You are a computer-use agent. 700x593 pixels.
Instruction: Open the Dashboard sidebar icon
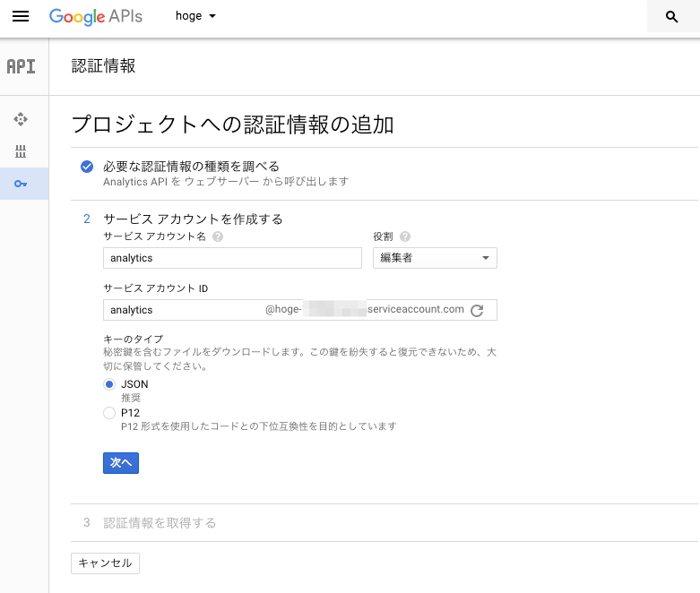(x=21, y=119)
